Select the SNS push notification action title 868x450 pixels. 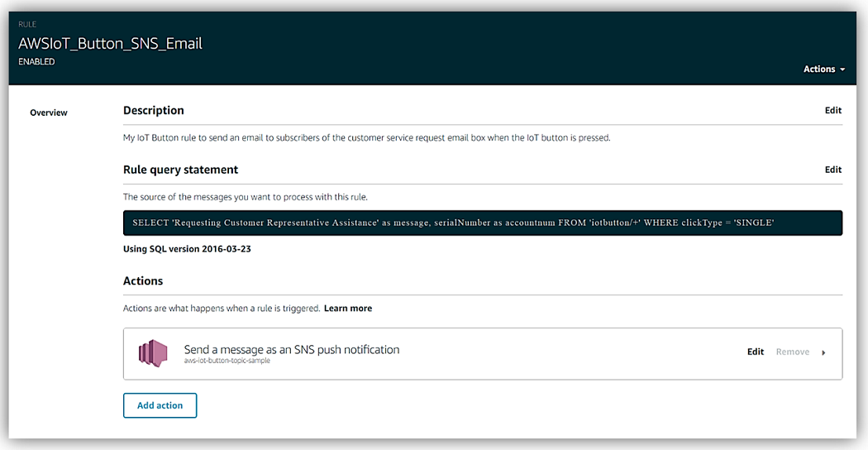(x=291, y=349)
